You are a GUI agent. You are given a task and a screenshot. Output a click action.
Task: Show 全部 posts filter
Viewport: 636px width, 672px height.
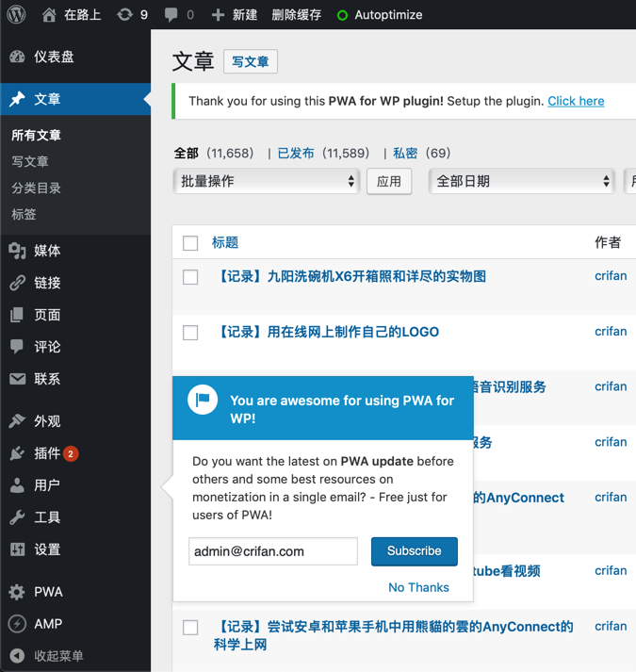(x=186, y=154)
